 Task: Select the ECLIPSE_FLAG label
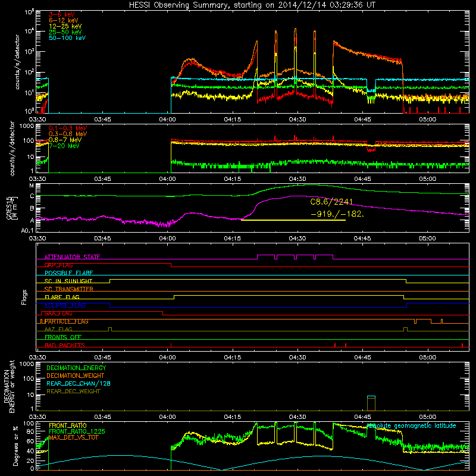pos(65,305)
